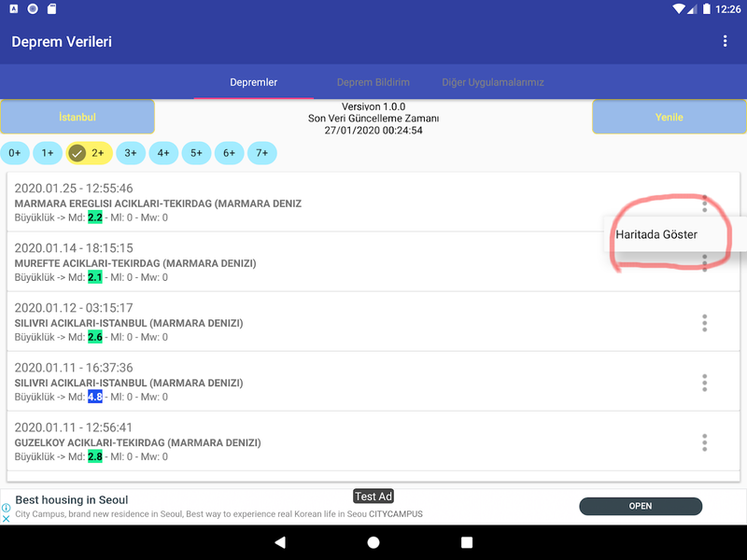The height and width of the screenshot is (560, 747).
Task: Open the three-dot menu on the Silivri 2020.01.12 quake
Action: [705, 323]
